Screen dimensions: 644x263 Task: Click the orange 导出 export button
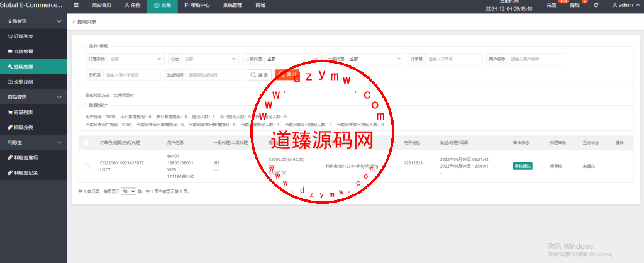coord(287,74)
